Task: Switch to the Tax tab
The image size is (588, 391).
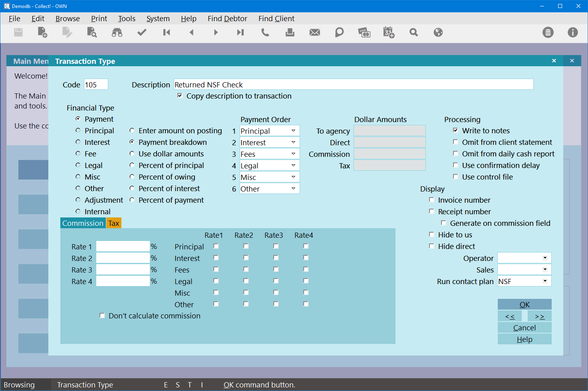Action: pyautogui.click(x=114, y=223)
